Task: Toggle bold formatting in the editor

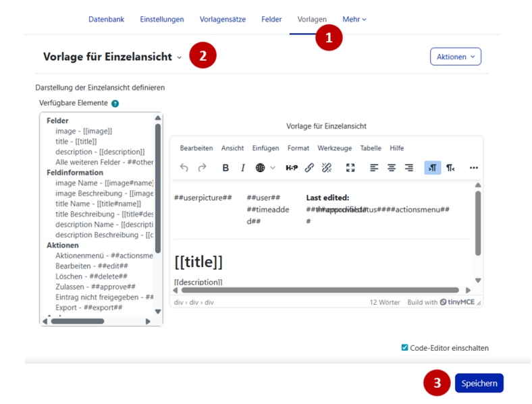Action: pyautogui.click(x=225, y=168)
